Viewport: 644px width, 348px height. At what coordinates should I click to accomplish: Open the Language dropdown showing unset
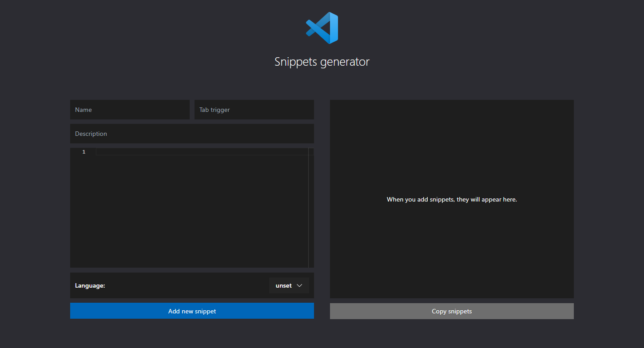pos(289,285)
